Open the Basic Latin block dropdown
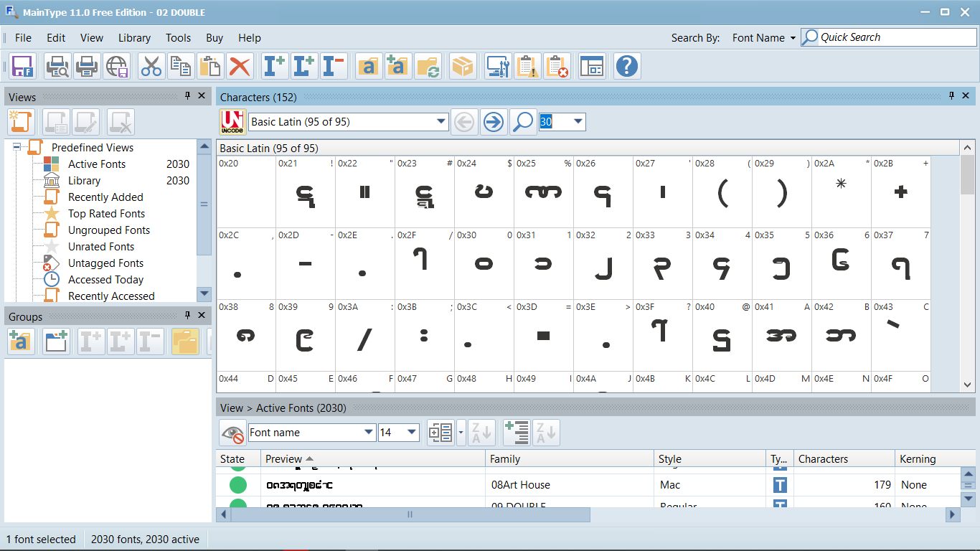 441,122
